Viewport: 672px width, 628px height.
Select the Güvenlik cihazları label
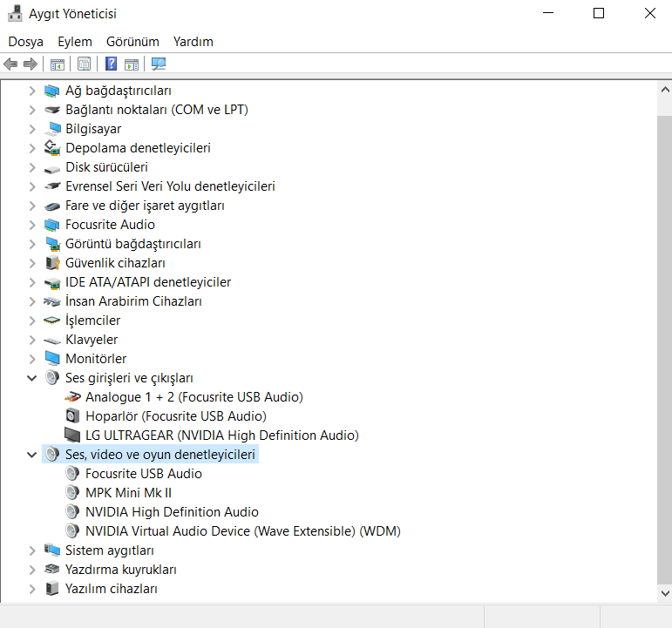[115, 263]
